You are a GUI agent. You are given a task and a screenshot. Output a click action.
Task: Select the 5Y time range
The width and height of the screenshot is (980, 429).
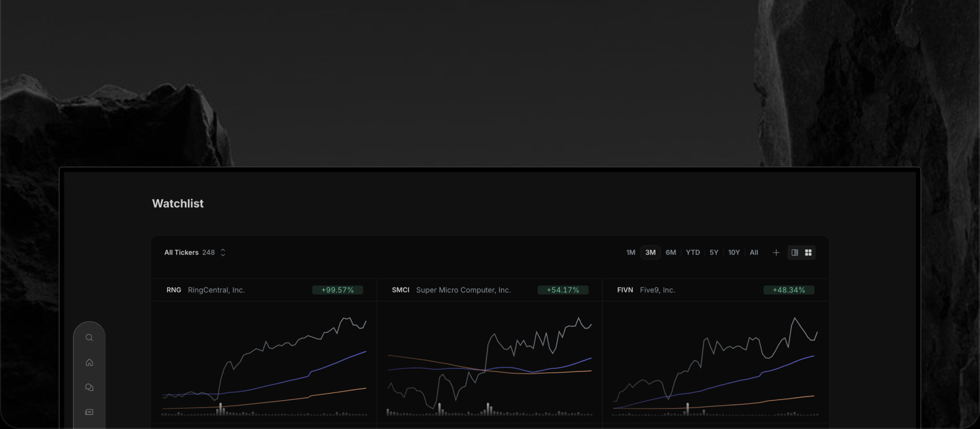pos(714,252)
